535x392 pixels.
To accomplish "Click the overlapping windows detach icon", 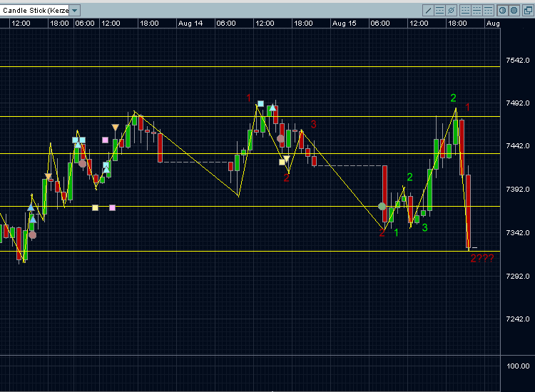I will [x=529, y=10].
